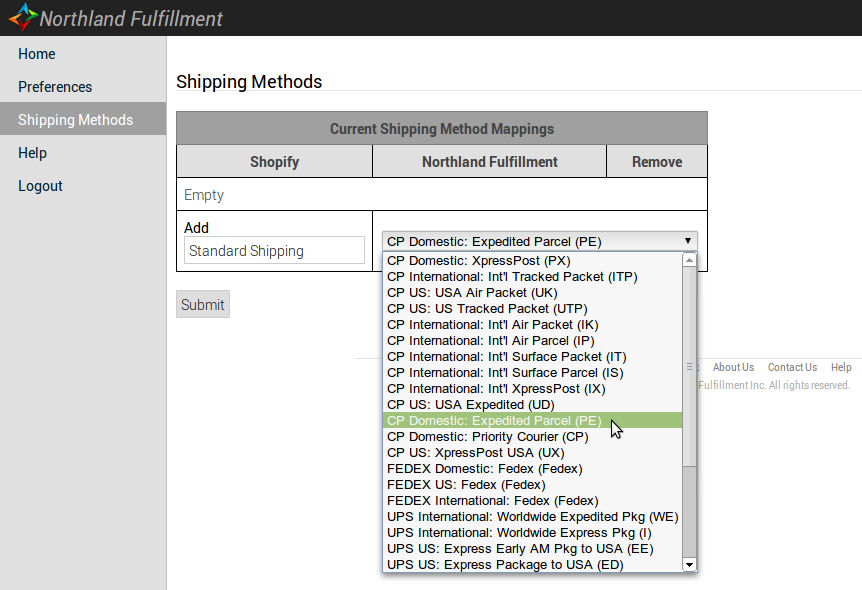Pick UPS International: Worldwide Express Pkg (I)
The width and height of the screenshot is (862, 590).
coord(532,532)
